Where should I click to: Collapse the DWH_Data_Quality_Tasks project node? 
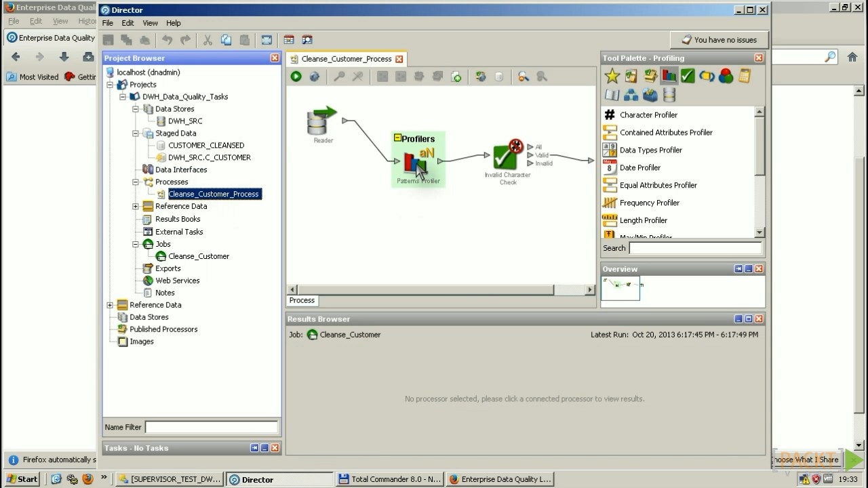point(123,97)
